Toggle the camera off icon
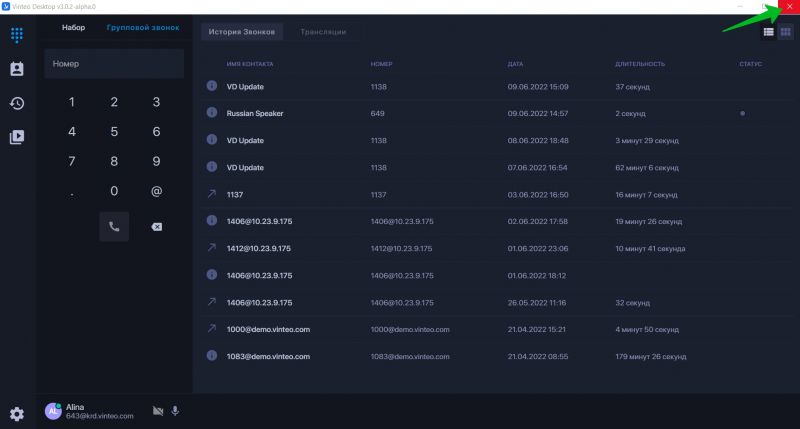Image resolution: width=800 pixels, height=429 pixels. 157,410
